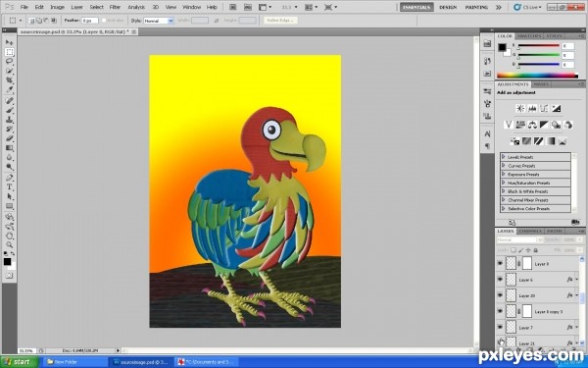
Task: Open the Image menu
Action: coord(57,7)
